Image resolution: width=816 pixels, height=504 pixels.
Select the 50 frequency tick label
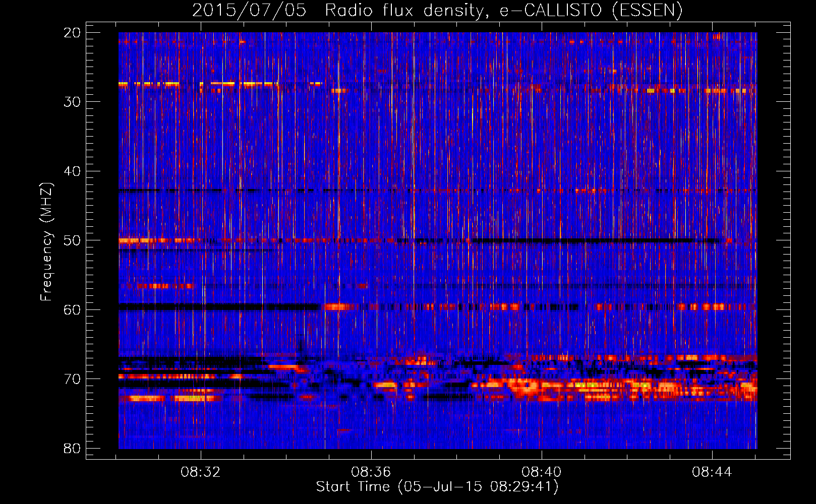click(72, 240)
